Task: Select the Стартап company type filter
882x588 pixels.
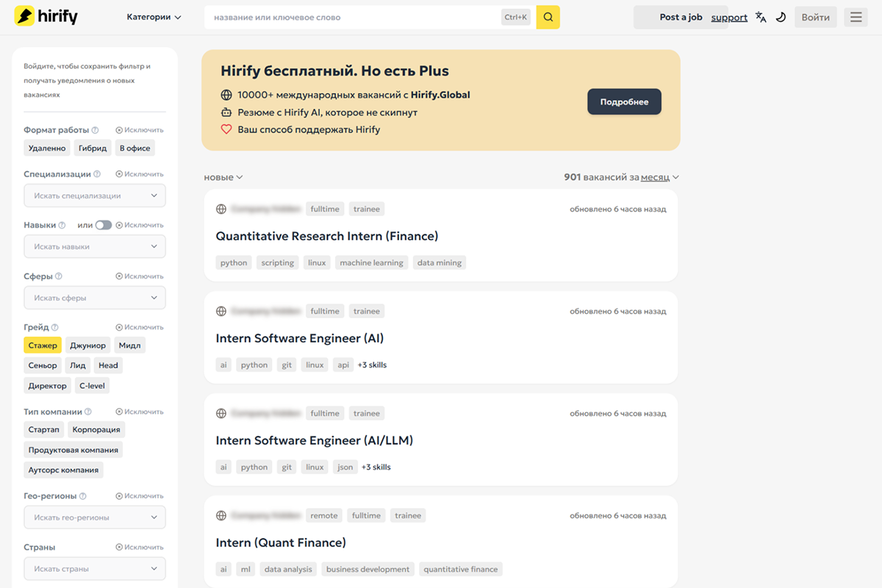Action: [x=44, y=429]
